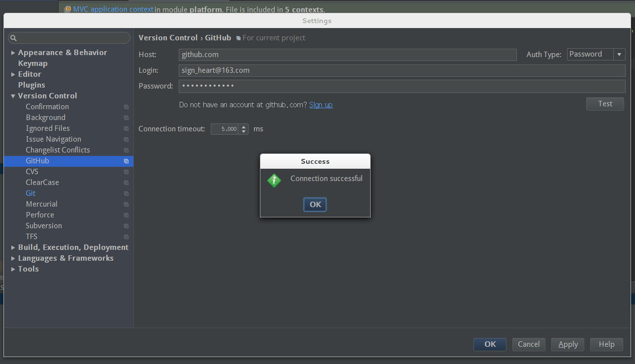Select Mercurial settings page
This screenshot has width=635, height=364.
click(41, 204)
